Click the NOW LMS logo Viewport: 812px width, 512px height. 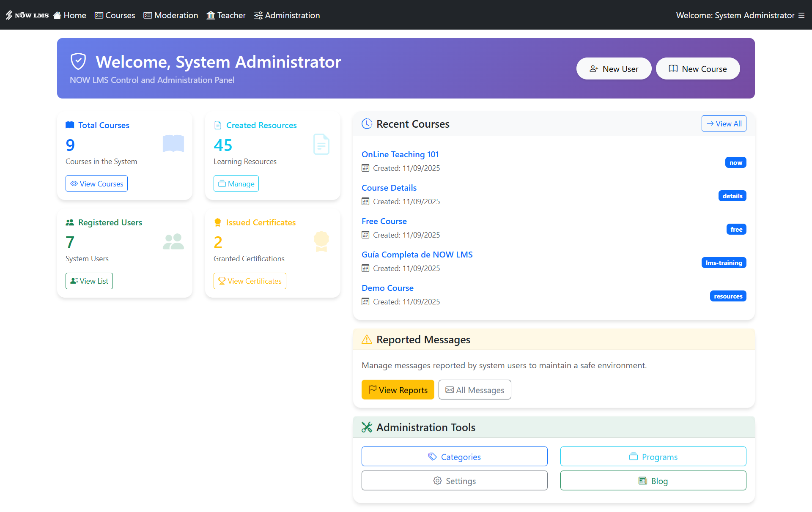click(x=27, y=15)
